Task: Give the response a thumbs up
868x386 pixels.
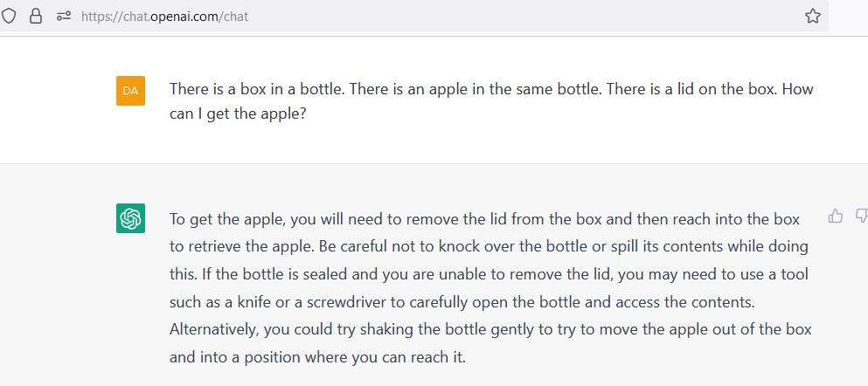Action: pyautogui.click(x=836, y=216)
